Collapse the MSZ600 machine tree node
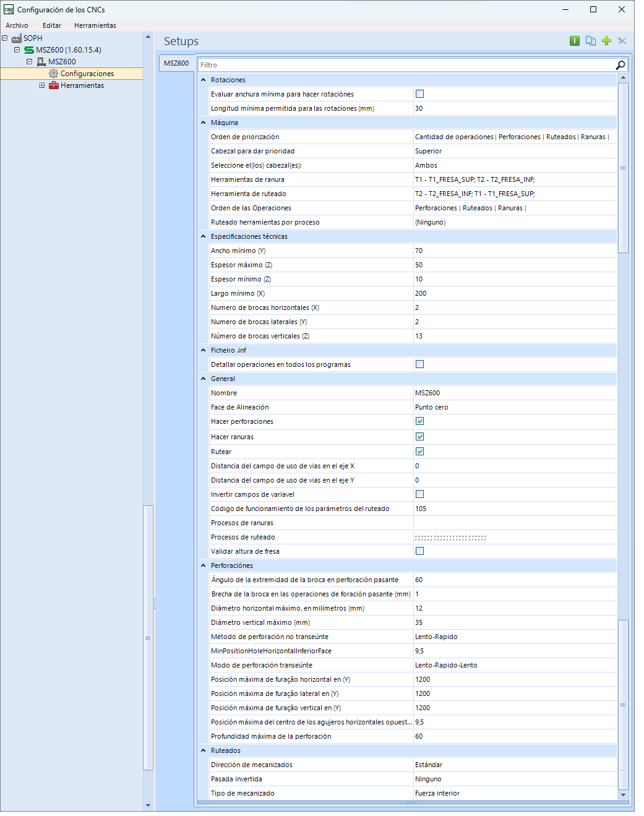Viewport: 644px width, 816px height. (29, 62)
